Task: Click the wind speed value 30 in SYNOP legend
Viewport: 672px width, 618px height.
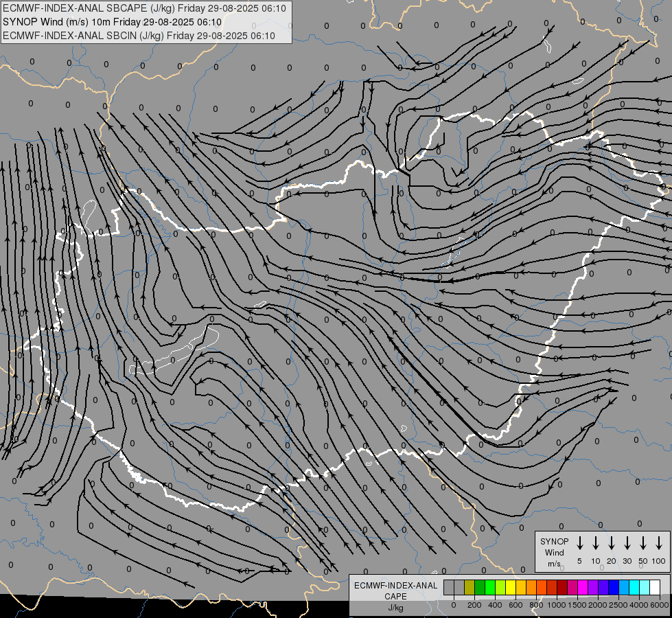Action: [x=627, y=561]
